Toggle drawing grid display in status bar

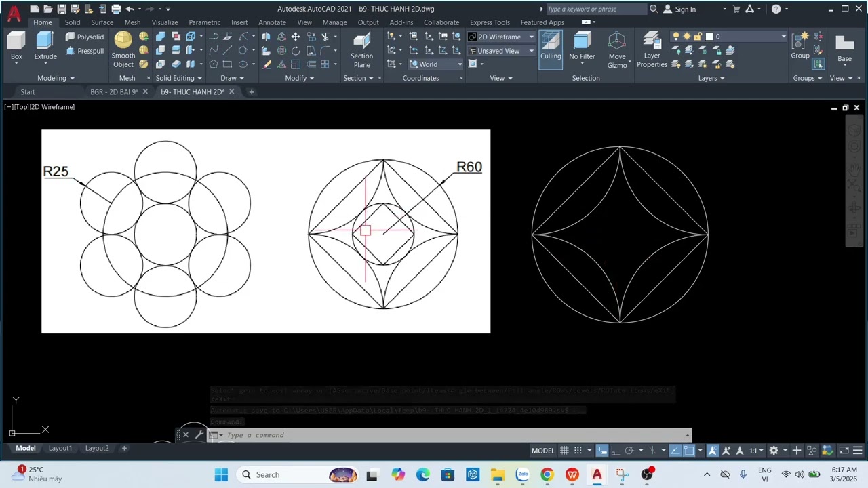[564, 451]
